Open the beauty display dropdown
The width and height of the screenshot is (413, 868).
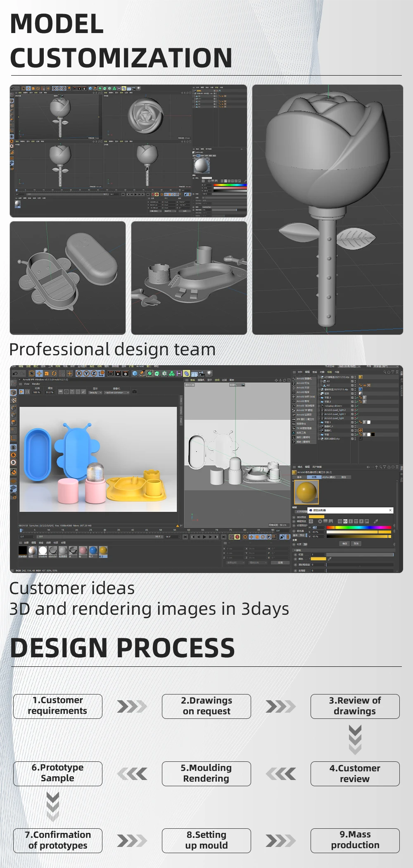95,392
